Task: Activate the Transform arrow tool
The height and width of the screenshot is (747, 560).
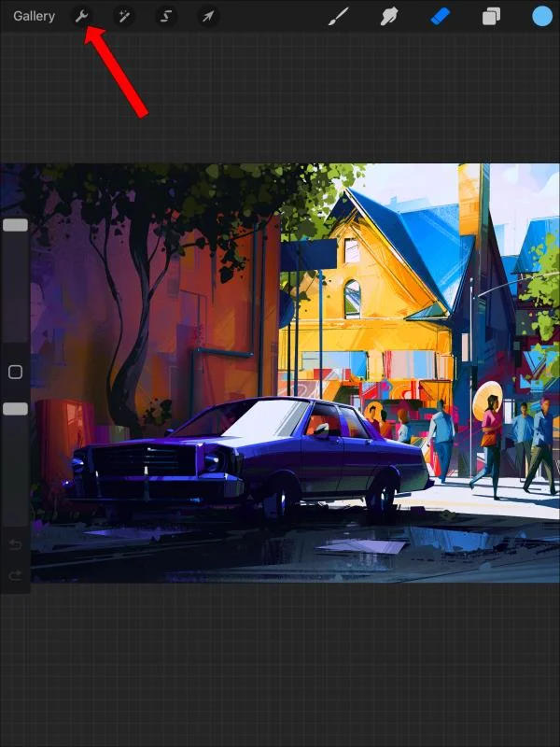Action: [x=208, y=17]
